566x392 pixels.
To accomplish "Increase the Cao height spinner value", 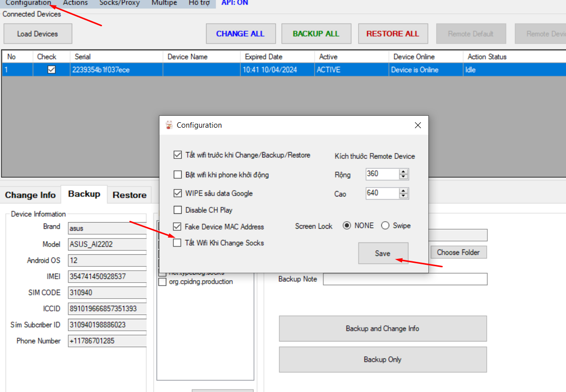I will (x=404, y=191).
